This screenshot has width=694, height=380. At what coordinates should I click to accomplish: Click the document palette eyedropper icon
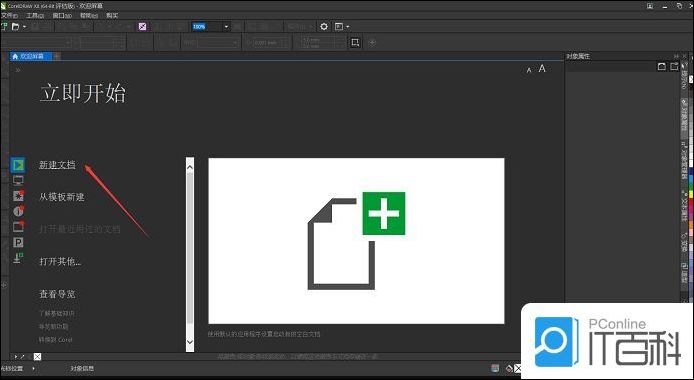(23, 357)
